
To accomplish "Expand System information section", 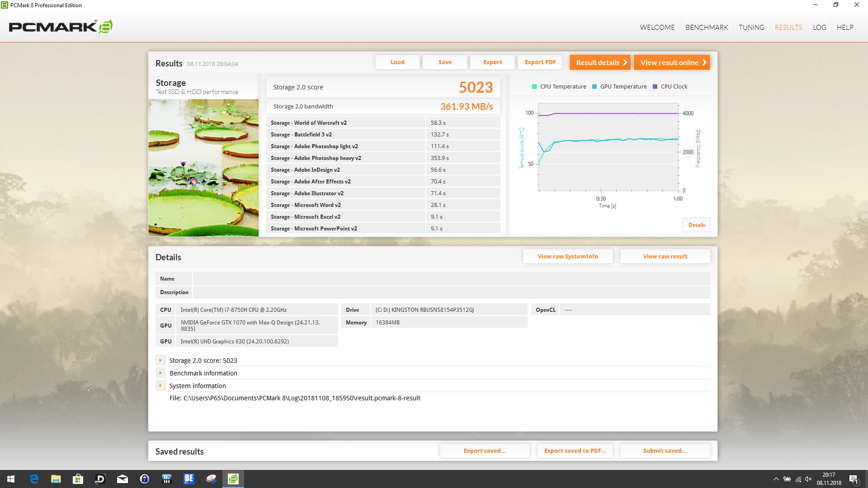I will point(160,386).
